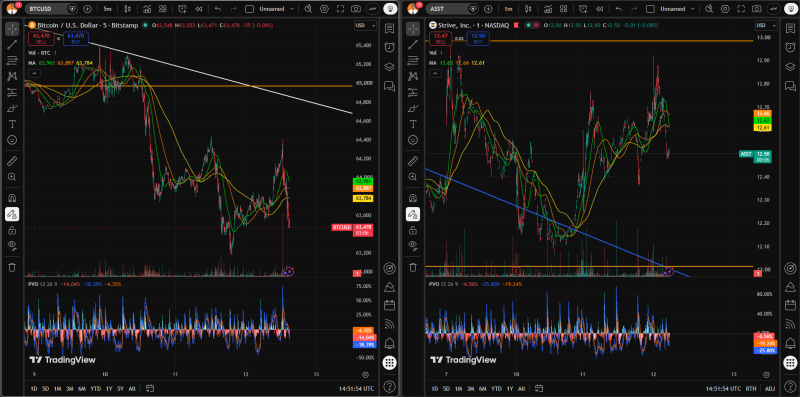The image size is (800, 397).
Task: Select trend line tool on ASST chart
Action: pyautogui.click(x=413, y=44)
